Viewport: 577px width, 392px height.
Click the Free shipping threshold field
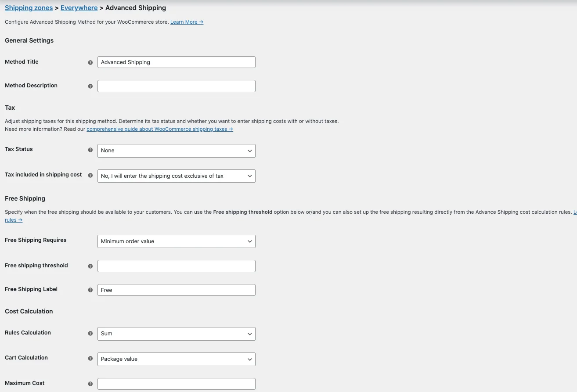pyautogui.click(x=176, y=266)
